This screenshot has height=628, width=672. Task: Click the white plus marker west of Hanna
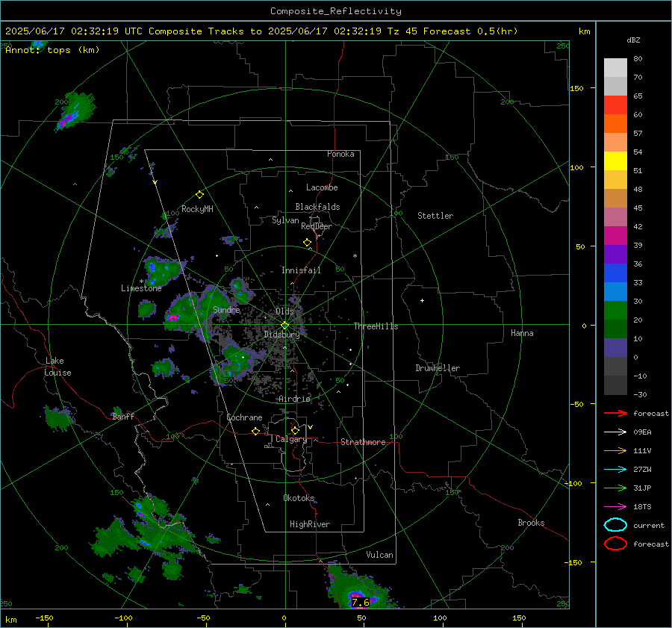422,300
